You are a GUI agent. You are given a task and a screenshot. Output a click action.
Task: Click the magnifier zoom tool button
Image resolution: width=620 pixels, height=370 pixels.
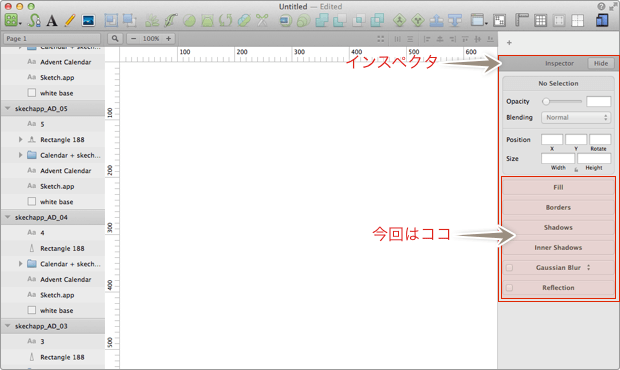point(115,38)
